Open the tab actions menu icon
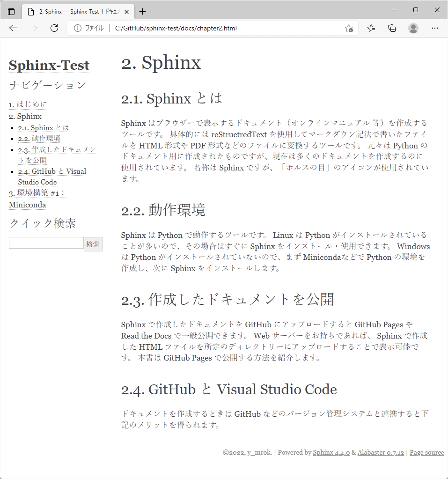 pyautogui.click(x=10, y=11)
